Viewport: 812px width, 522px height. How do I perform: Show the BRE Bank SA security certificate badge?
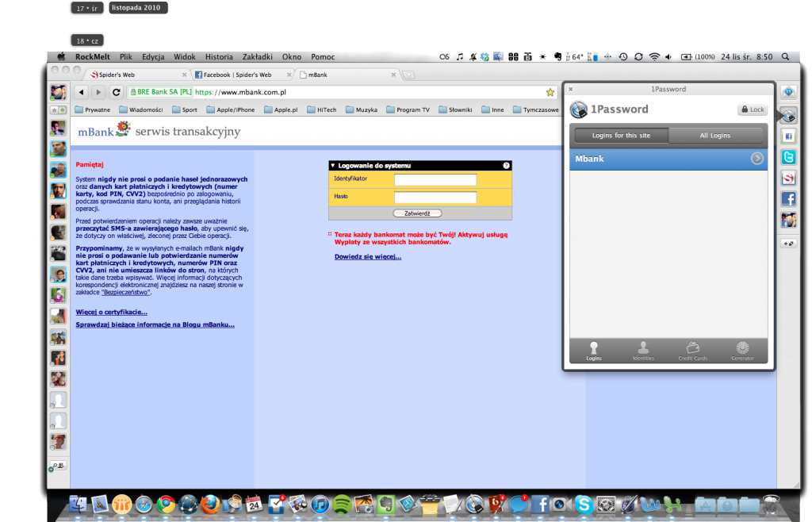coord(160,92)
